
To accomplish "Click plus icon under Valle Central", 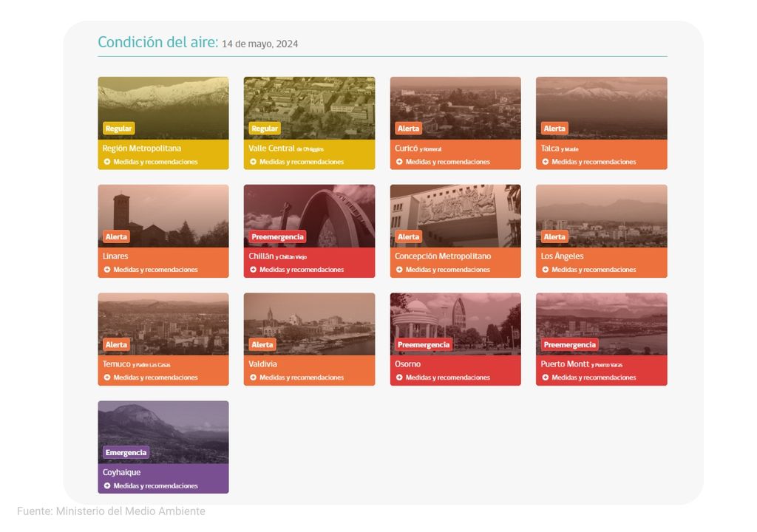I will (x=254, y=162).
